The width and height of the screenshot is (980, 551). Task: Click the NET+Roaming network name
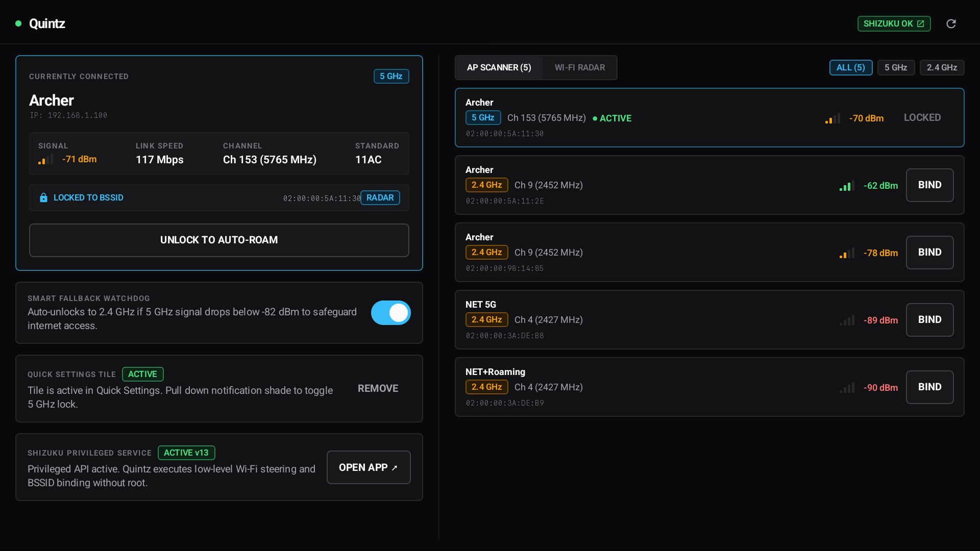pyautogui.click(x=495, y=372)
